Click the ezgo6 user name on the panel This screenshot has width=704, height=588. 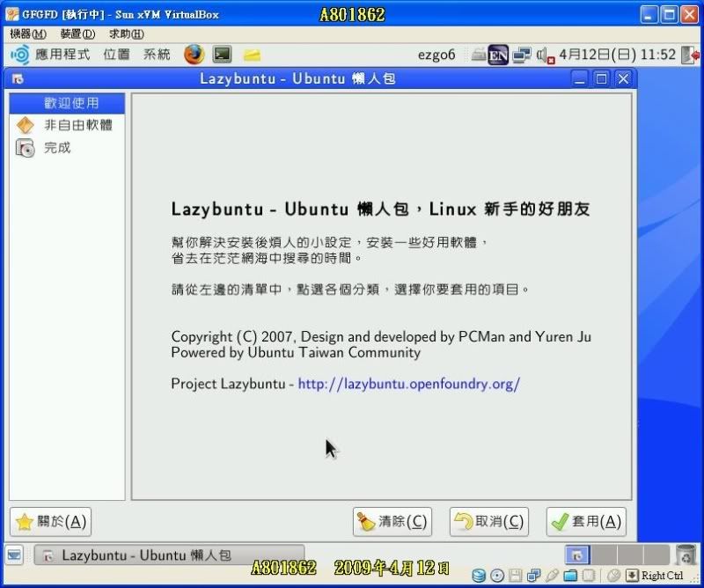(436, 55)
